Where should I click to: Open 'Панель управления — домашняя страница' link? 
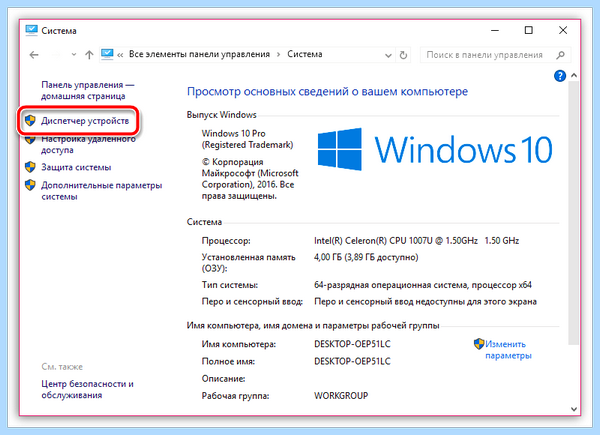pos(88,90)
